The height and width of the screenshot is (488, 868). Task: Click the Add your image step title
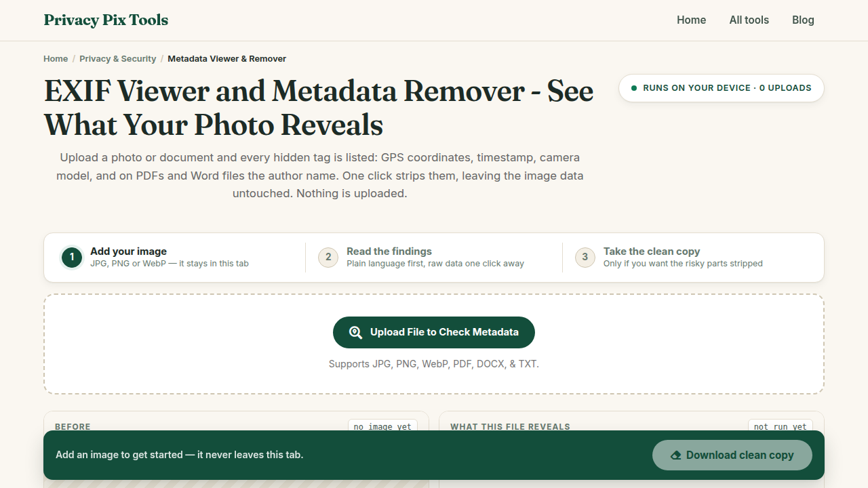pyautogui.click(x=128, y=251)
